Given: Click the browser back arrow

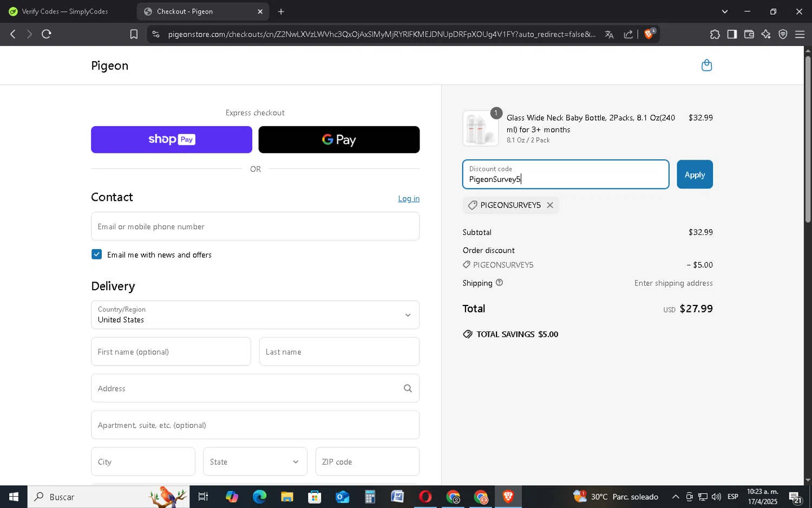Looking at the screenshot, I should coord(13,34).
